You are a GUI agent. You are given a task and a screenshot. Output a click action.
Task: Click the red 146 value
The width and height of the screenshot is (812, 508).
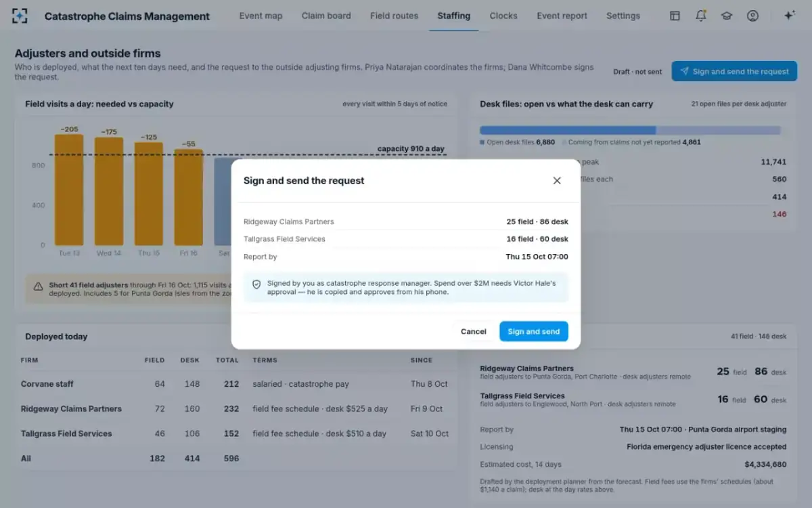click(780, 214)
